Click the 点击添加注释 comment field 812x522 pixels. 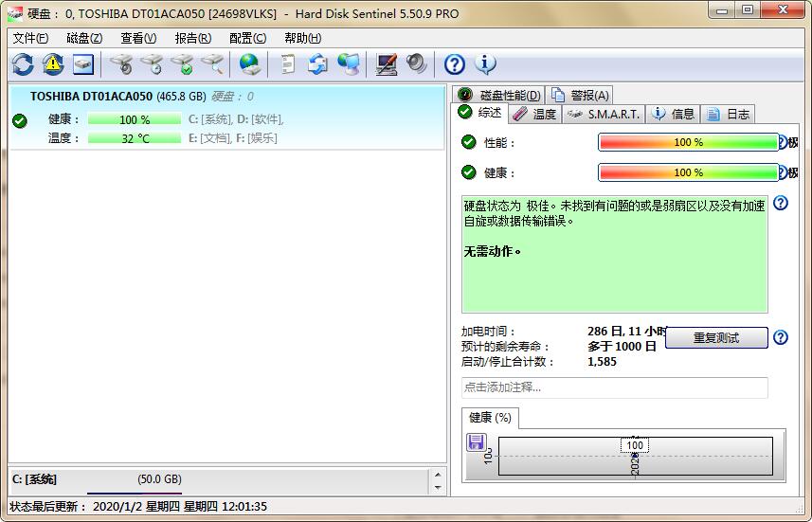[615, 387]
